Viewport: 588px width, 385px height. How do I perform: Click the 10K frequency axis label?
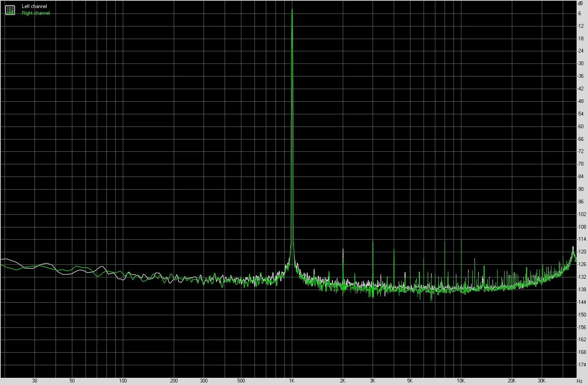(461, 381)
